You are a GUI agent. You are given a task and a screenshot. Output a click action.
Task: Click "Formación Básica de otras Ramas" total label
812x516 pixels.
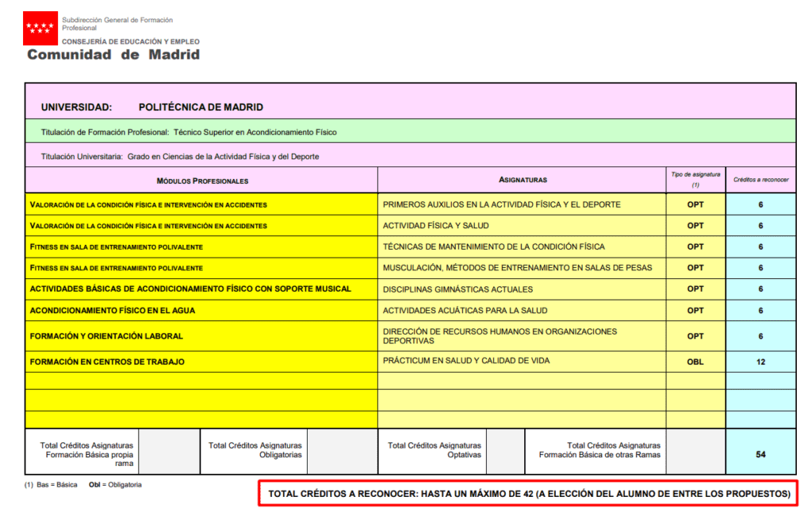pyautogui.click(x=599, y=449)
